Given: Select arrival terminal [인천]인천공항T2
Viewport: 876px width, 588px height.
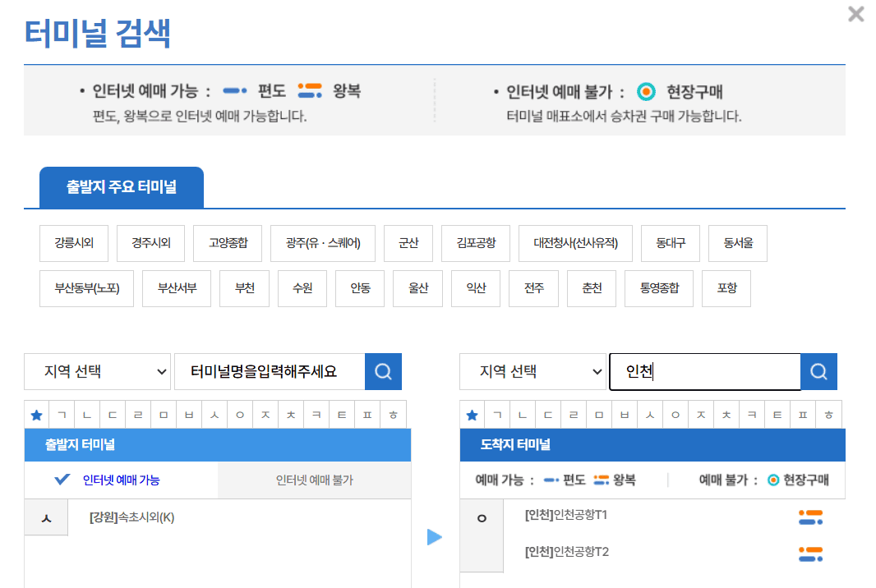Looking at the screenshot, I should click(566, 552).
